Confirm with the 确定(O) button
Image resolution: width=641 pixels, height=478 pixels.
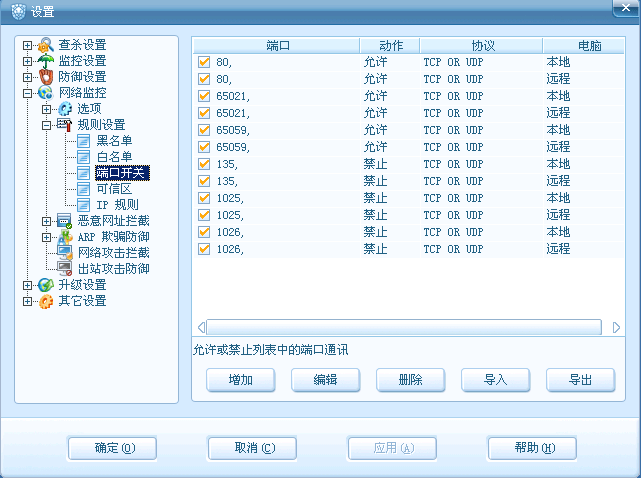pos(112,448)
